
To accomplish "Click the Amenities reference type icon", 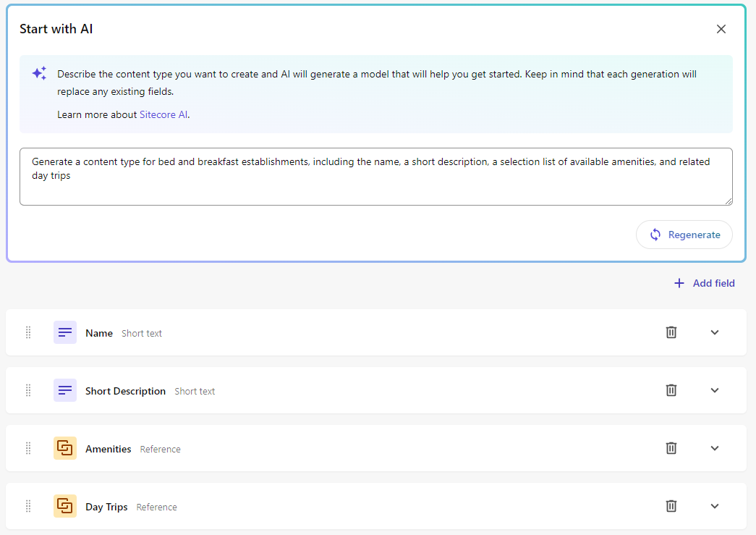I will tap(65, 448).
